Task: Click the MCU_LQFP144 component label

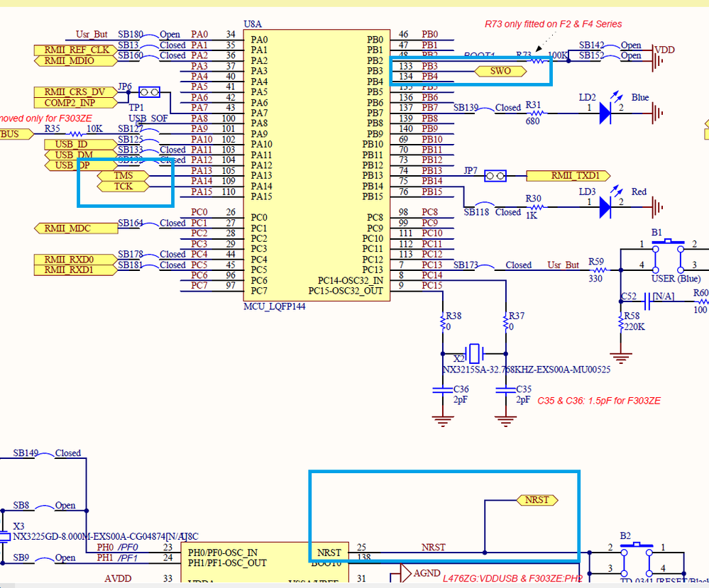Action: click(275, 306)
